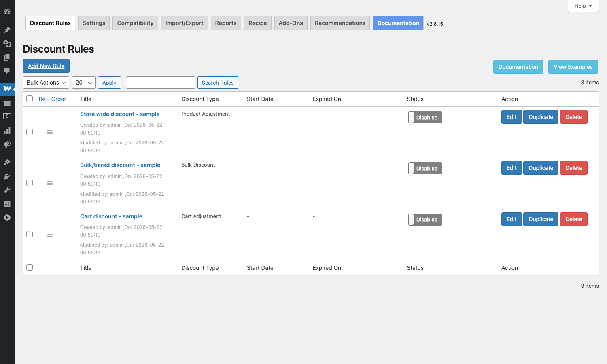Duplicate the Store wide discount rule
Screen dimensions: 607x364
point(541,117)
